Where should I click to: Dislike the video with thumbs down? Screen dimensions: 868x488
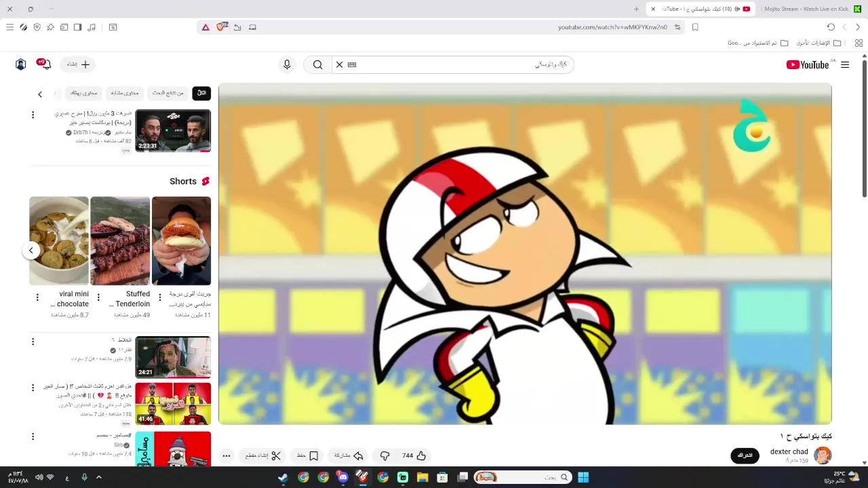(x=384, y=455)
